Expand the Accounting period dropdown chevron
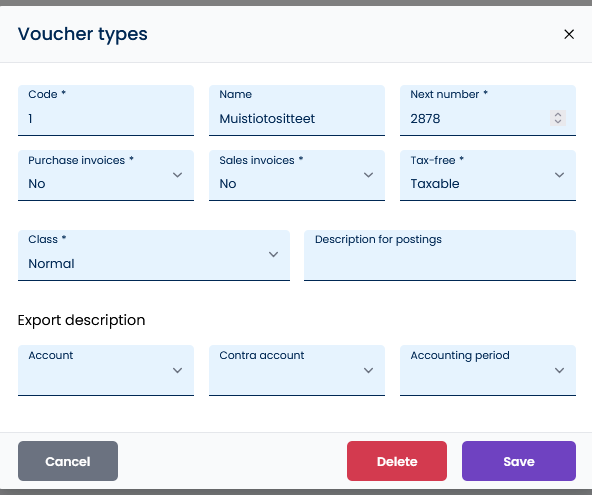The image size is (592, 495). pos(560,370)
